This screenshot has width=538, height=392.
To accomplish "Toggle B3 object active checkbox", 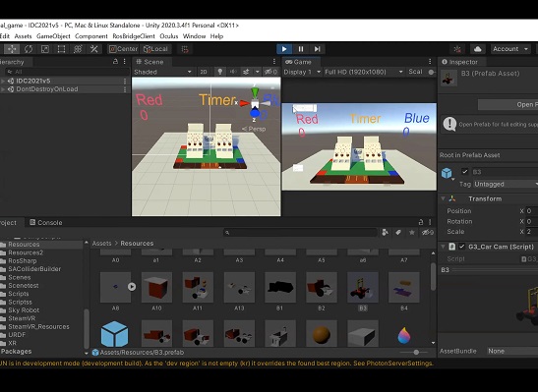I will pyautogui.click(x=465, y=172).
